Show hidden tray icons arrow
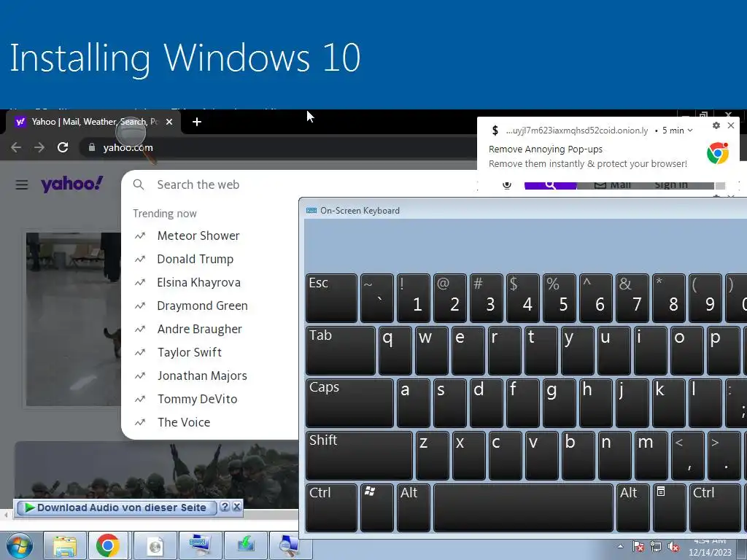Screen dimensions: 747x560 click(620, 547)
